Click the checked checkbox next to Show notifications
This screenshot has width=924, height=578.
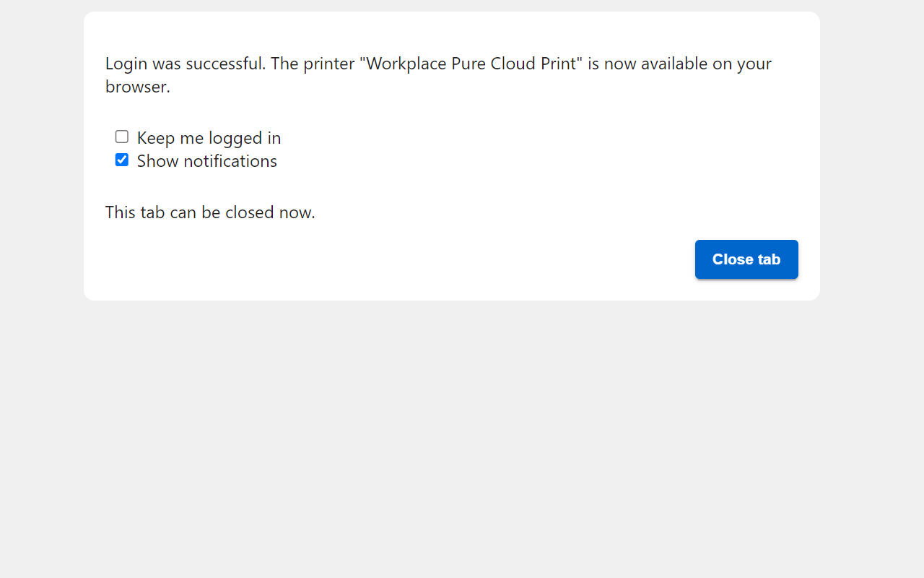(121, 159)
